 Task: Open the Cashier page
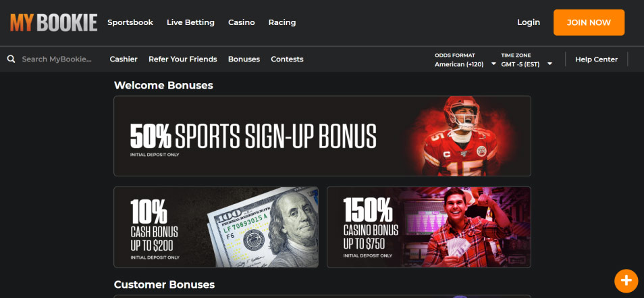click(x=124, y=59)
